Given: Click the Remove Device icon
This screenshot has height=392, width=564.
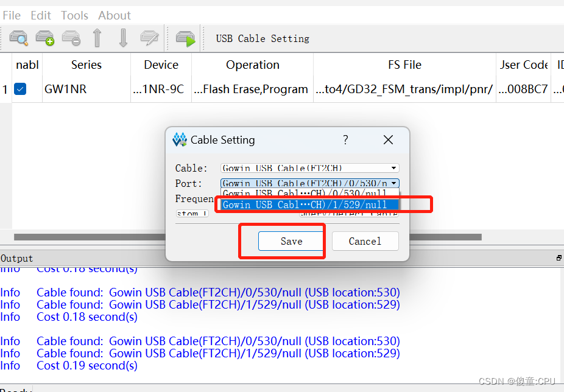Looking at the screenshot, I should (x=71, y=38).
